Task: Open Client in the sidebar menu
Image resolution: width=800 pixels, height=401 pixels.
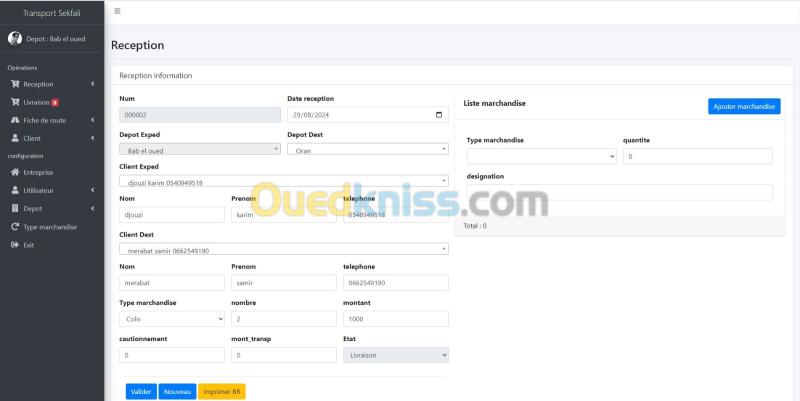Action: (x=32, y=138)
